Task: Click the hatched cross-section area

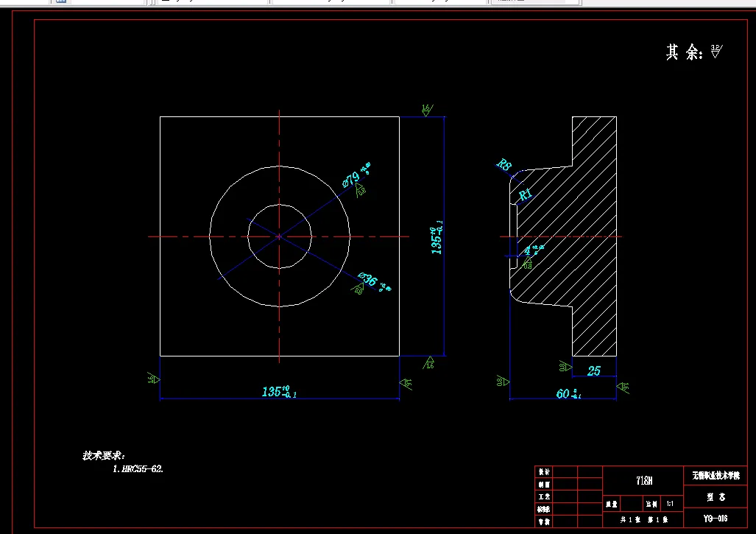Action: click(x=579, y=236)
